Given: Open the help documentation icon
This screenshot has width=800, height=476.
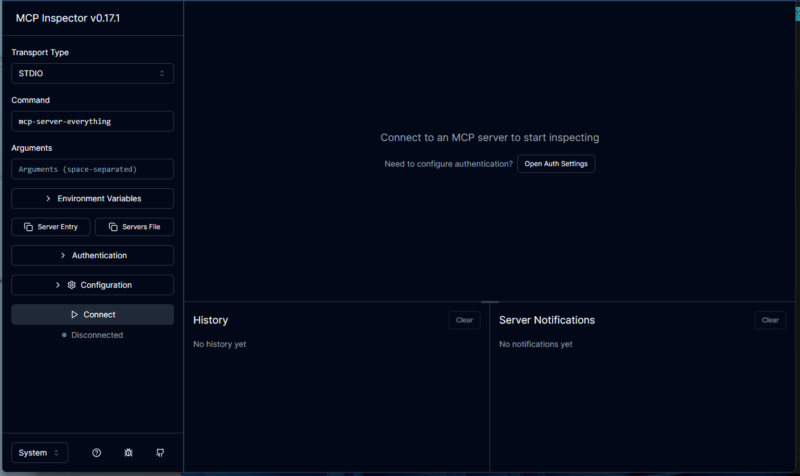Looking at the screenshot, I should coord(97,453).
